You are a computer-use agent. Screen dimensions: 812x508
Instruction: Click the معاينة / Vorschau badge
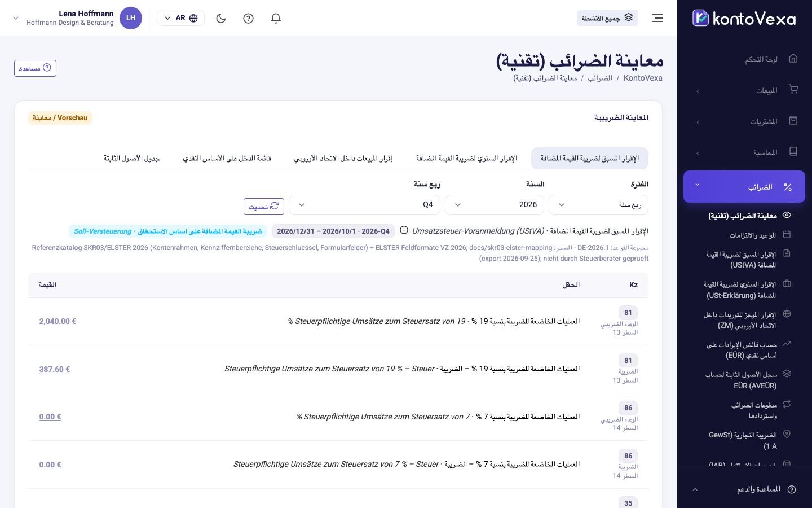(x=60, y=118)
